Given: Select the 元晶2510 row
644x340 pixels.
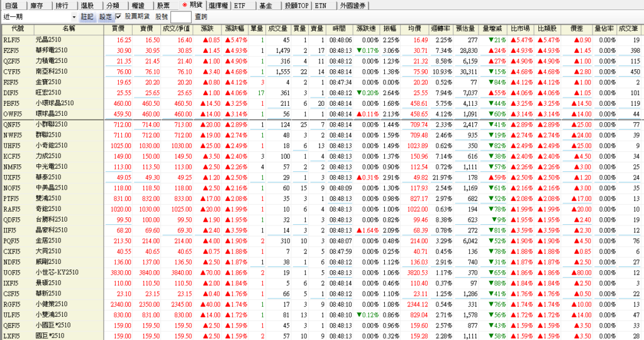Looking at the screenshot, I should coord(53,40).
